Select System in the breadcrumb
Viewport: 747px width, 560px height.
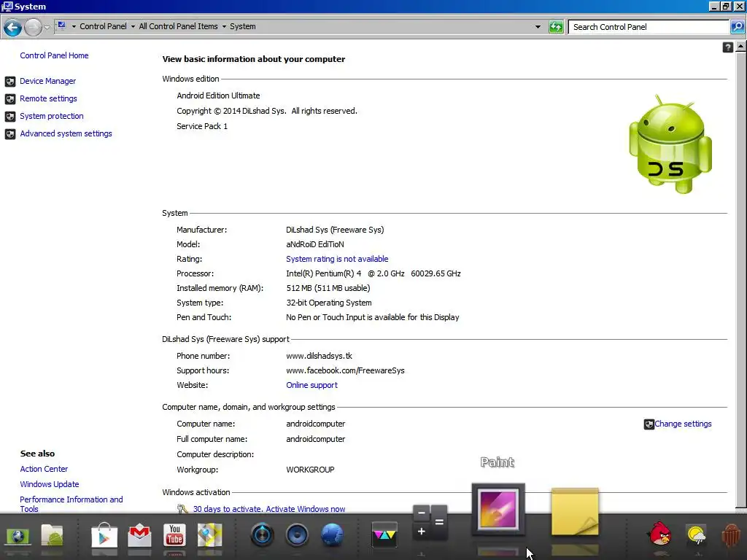242,26
